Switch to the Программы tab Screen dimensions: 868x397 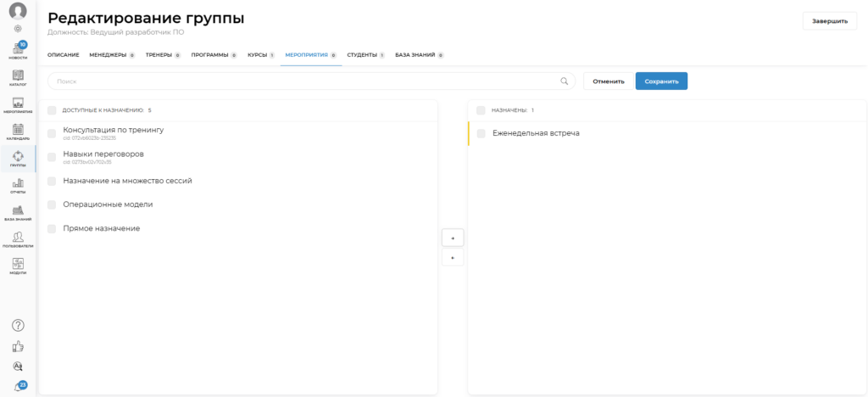point(214,55)
